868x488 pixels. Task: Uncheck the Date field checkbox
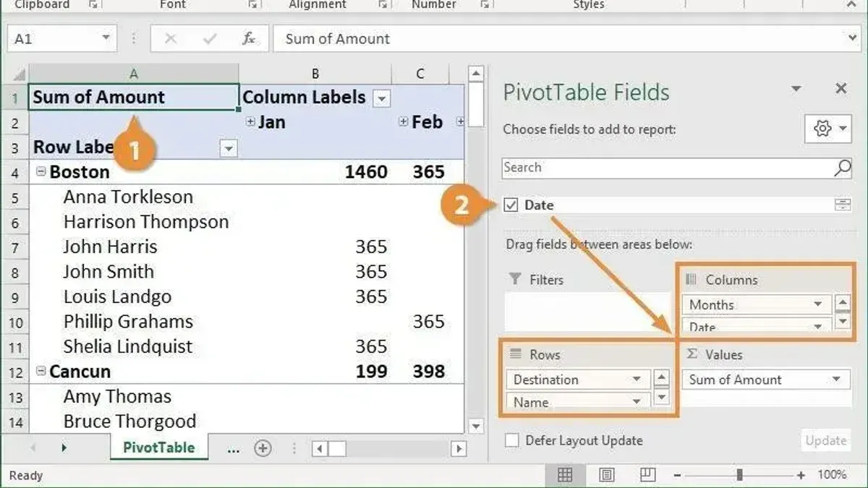[511, 205]
